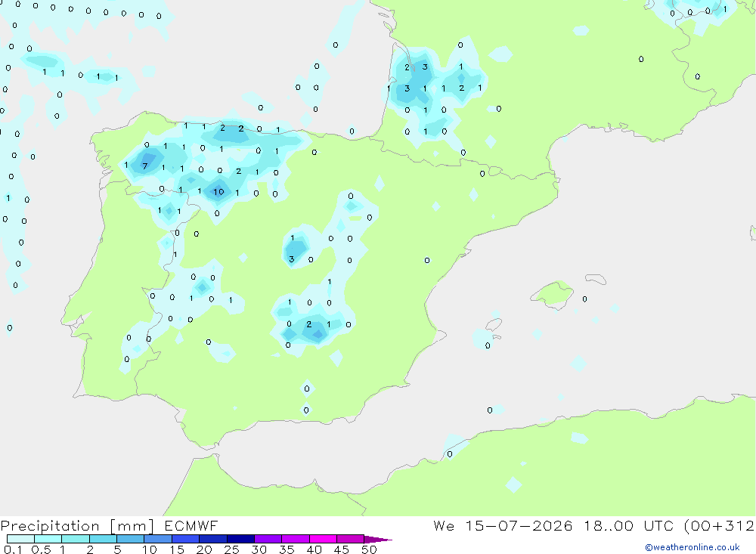Click the legend label '50'
756x554 pixels.
coord(369,549)
